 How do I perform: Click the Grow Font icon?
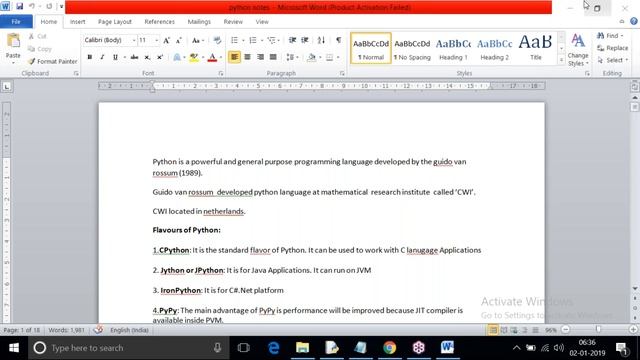pyautogui.click(x=166, y=40)
